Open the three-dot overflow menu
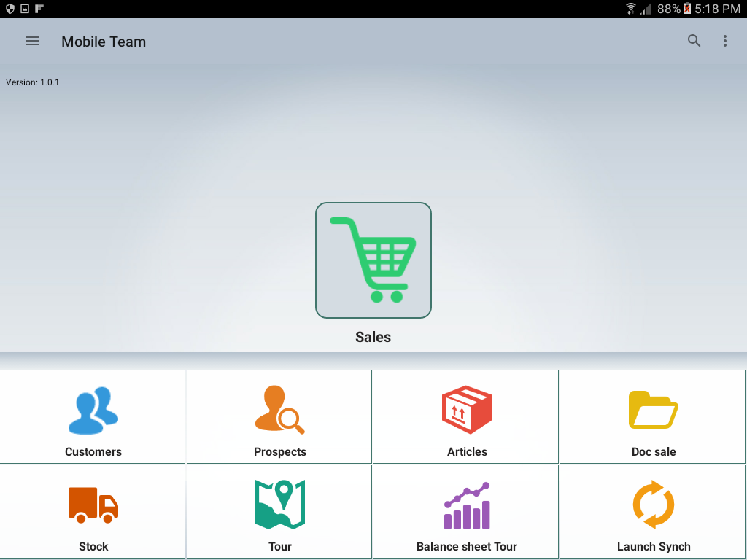This screenshot has height=560, width=747. click(x=724, y=41)
